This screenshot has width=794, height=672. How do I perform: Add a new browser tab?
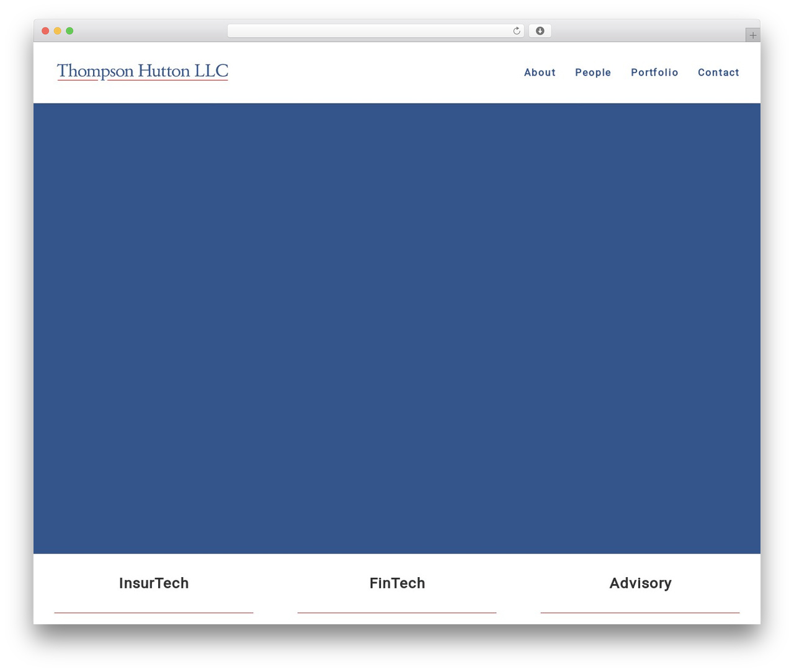[752, 35]
